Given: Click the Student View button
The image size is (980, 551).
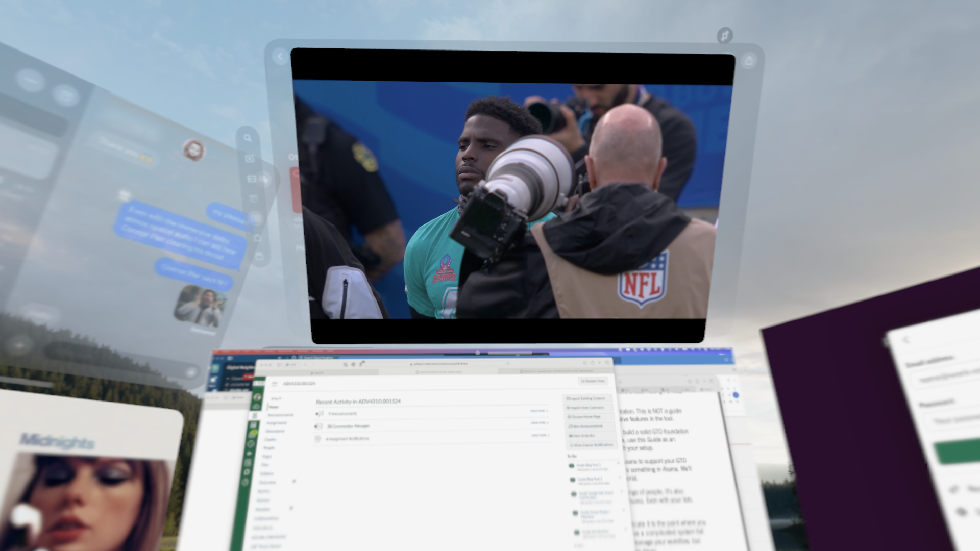Looking at the screenshot, I should (594, 381).
